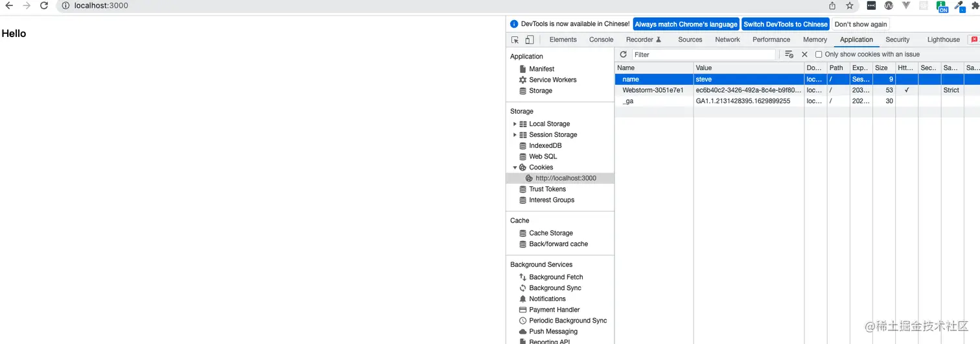Click the Vue devtools extension icon
The image size is (980, 344).
[906, 5]
